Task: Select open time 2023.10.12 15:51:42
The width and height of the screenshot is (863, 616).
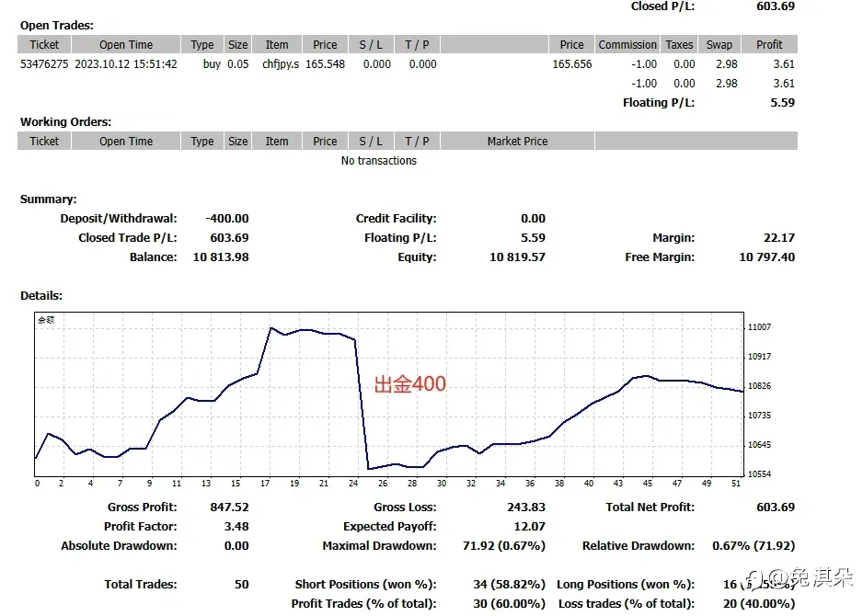Action: click(126, 64)
